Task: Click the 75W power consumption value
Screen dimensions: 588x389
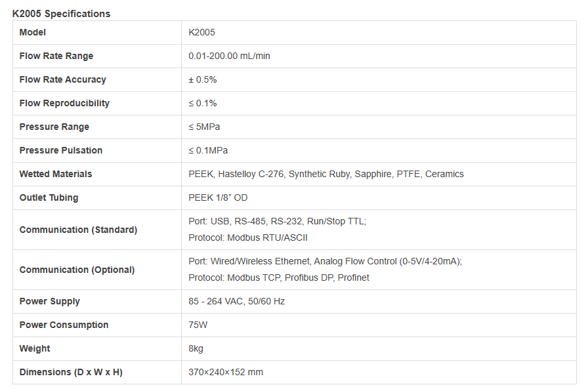Action: click(x=198, y=325)
